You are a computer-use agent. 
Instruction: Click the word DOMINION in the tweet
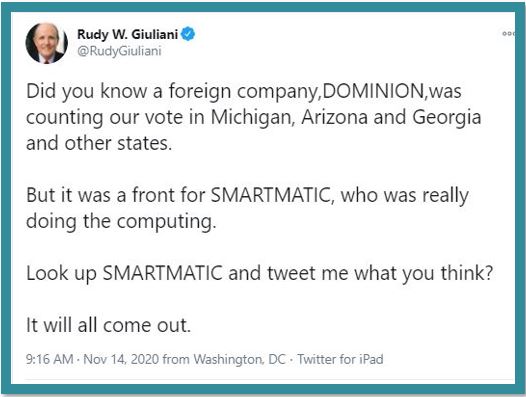(373, 91)
